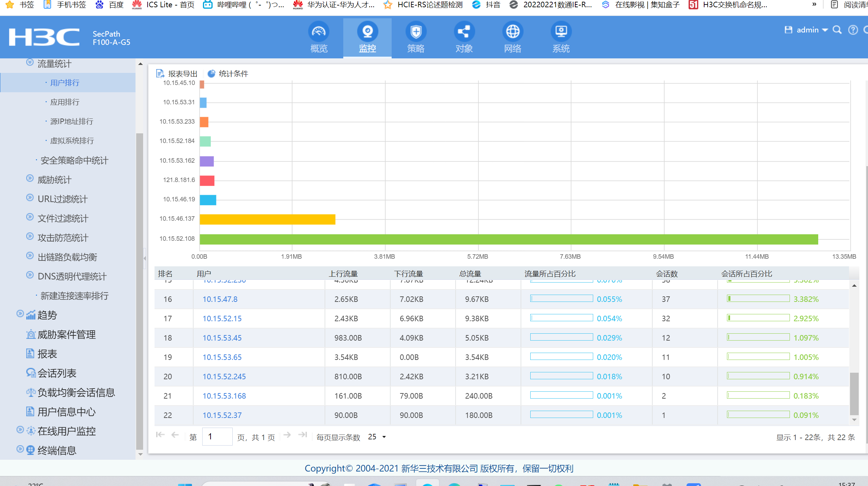Image resolution: width=868 pixels, height=486 pixels.
Task: Open the 系统 system icon
Action: pos(561,32)
